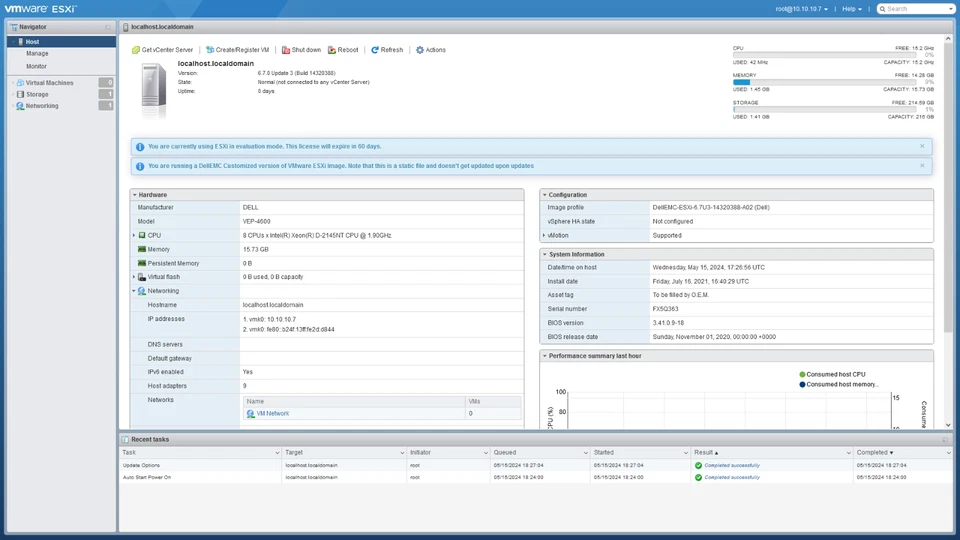The width and height of the screenshot is (960, 540).
Task: Select Virtual Machines in Navigator
Action: click(49, 83)
